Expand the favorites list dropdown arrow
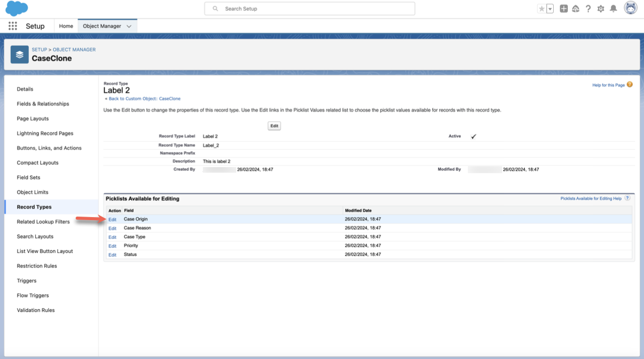 click(x=550, y=9)
